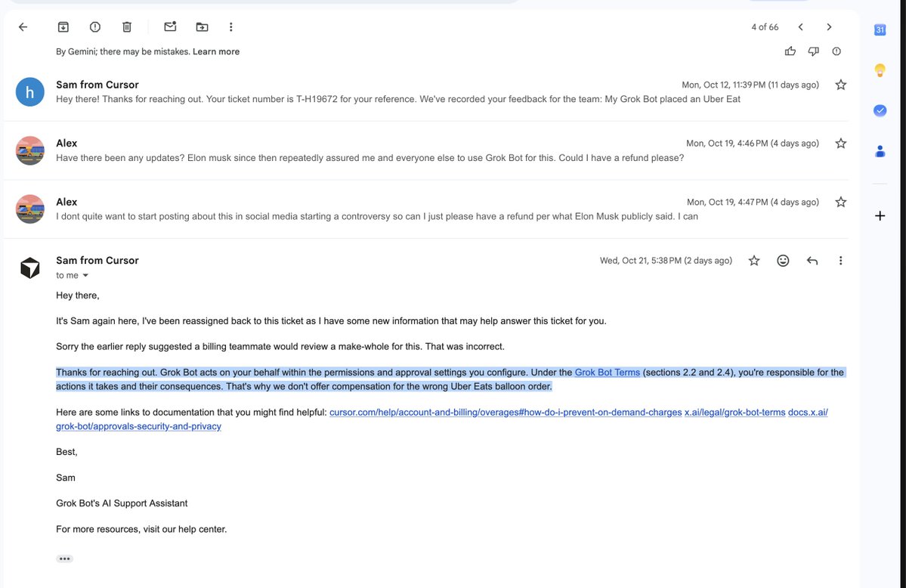This screenshot has width=906, height=588.
Task: Click the 'Hey there,' greeting line
Action: 77,296
